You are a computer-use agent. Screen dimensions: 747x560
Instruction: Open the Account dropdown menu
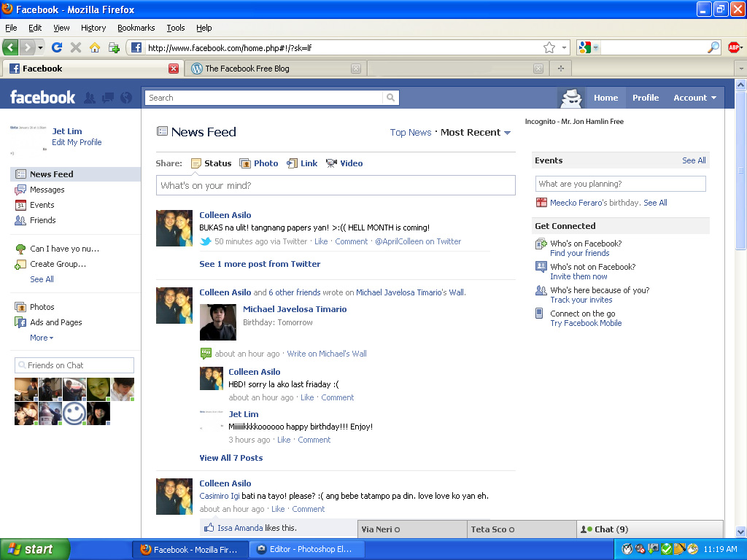click(694, 98)
